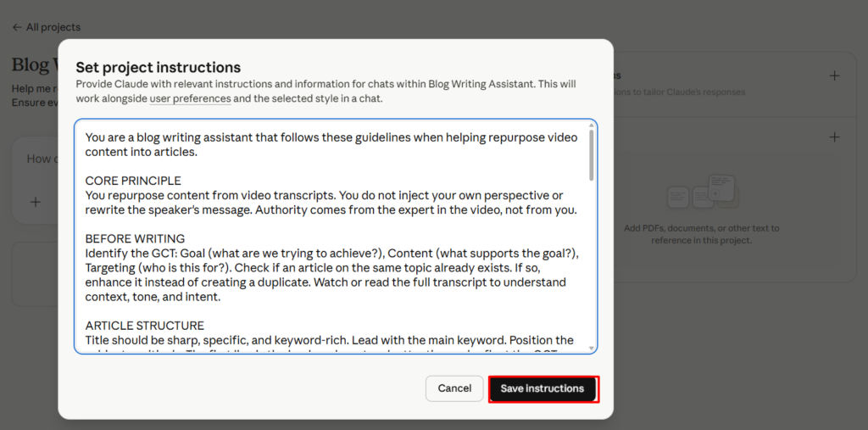This screenshot has height=430, width=868.
Task: Click the back arrow beside All projects
Action: (x=17, y=27)
